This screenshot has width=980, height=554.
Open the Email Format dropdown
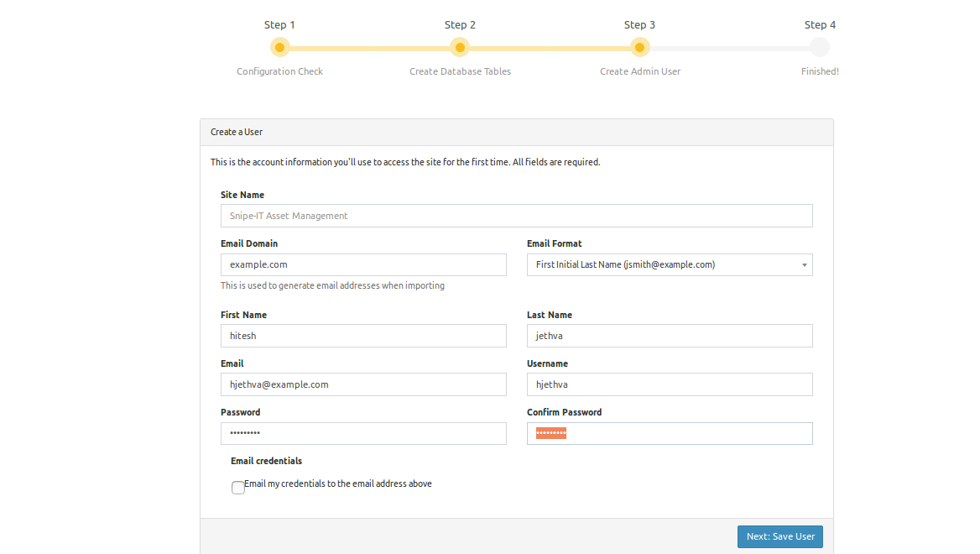(x=670, y=264)
